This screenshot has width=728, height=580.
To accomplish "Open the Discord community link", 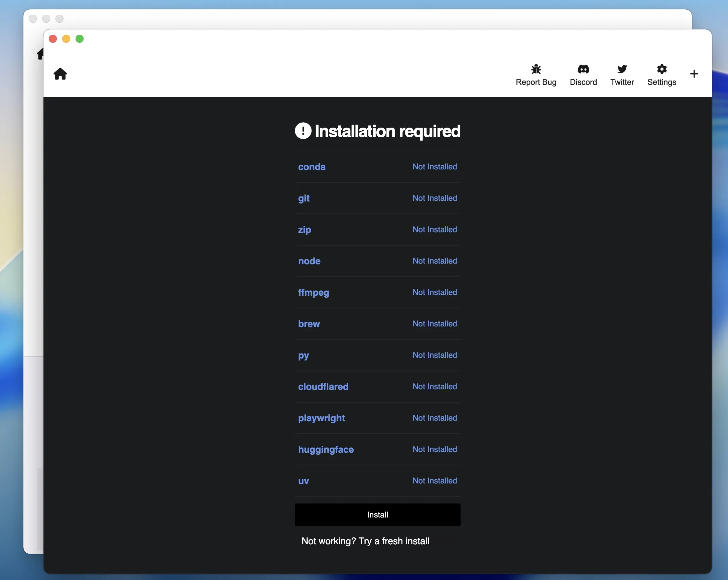I will (x=584, y=74).
